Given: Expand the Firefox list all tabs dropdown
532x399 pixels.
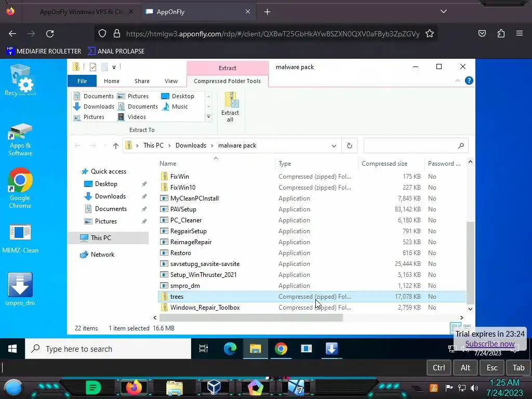Looking at the screenshot, I should click(444, 11).
